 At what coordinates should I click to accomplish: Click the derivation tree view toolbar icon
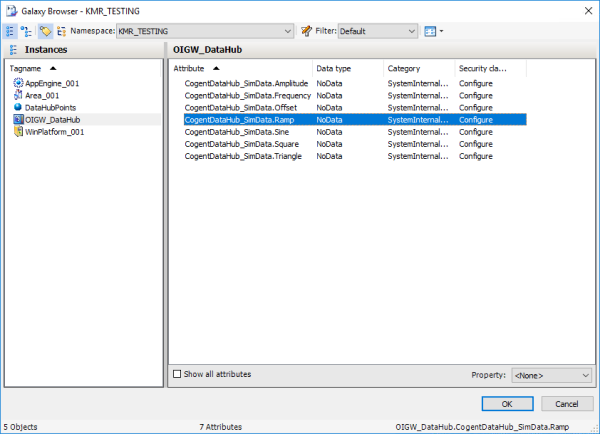[x=26, y=31]
